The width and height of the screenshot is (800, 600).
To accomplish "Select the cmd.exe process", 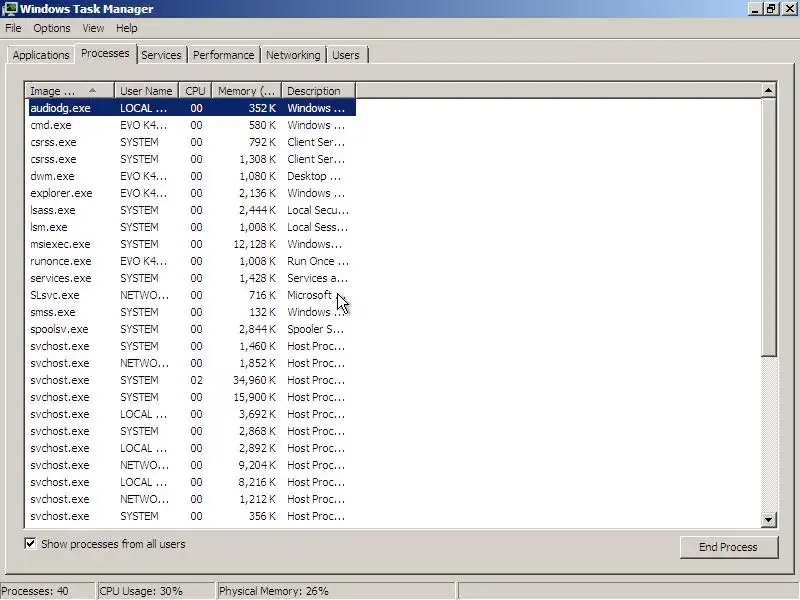I will pyautogui.click(x=192, y=125).
